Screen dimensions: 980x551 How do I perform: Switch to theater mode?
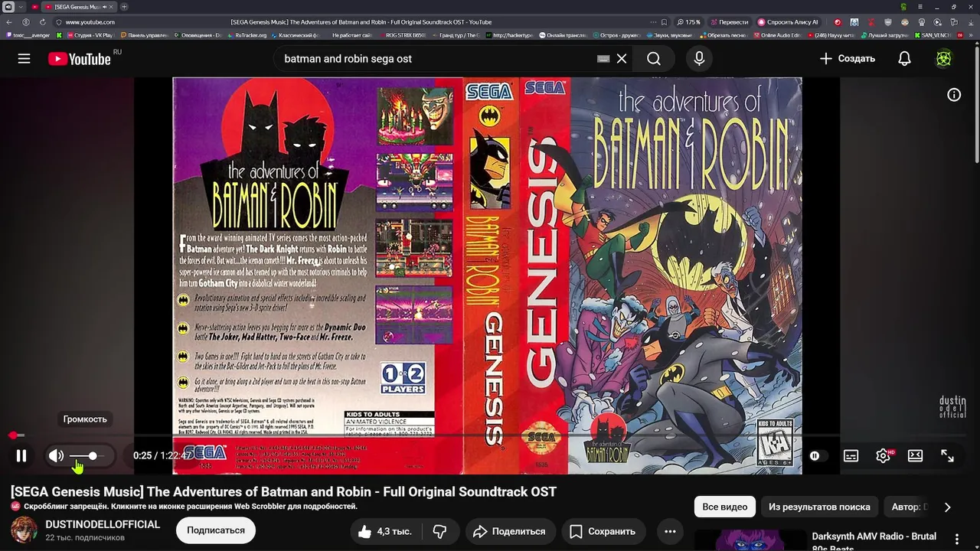pos(915,456)
